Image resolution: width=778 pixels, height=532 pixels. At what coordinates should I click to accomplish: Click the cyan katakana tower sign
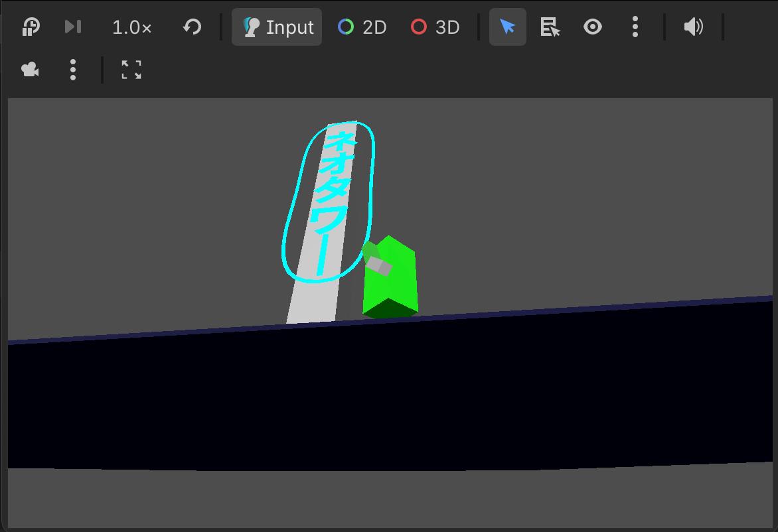tap(328, 201)
